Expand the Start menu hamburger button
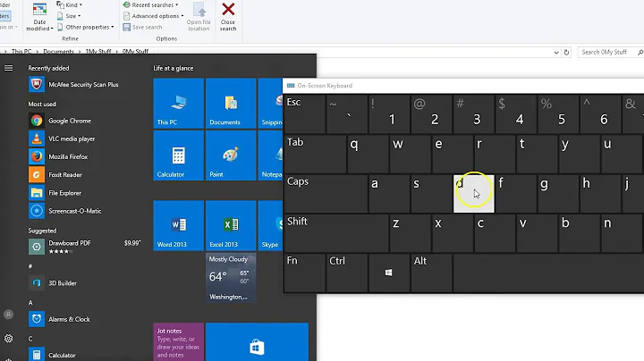 pyautogui.click(x=8, y=68)
